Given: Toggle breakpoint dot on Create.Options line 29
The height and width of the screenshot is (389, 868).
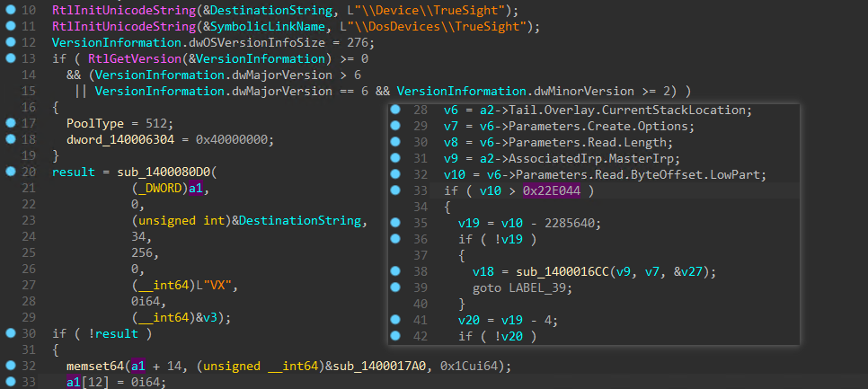Looking at the screenshot, I should [395, 126].
